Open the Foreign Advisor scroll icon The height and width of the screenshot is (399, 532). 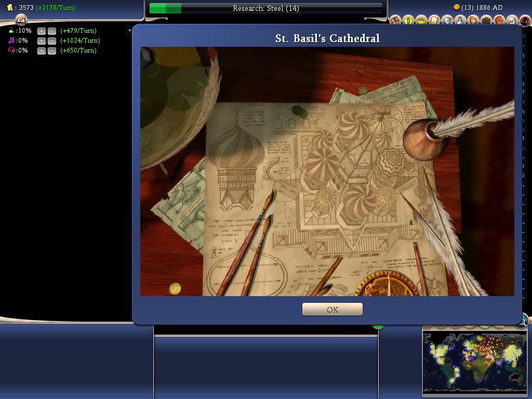point(435,20)
